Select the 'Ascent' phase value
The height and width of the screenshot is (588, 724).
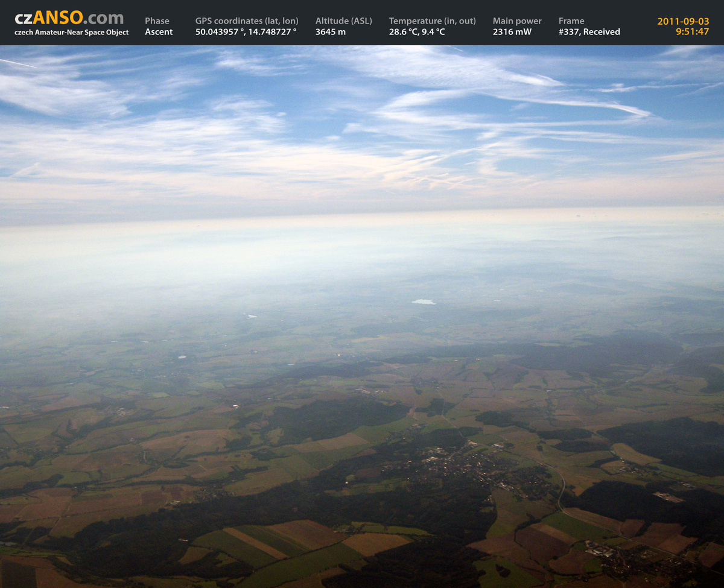[x=159, y=32]
